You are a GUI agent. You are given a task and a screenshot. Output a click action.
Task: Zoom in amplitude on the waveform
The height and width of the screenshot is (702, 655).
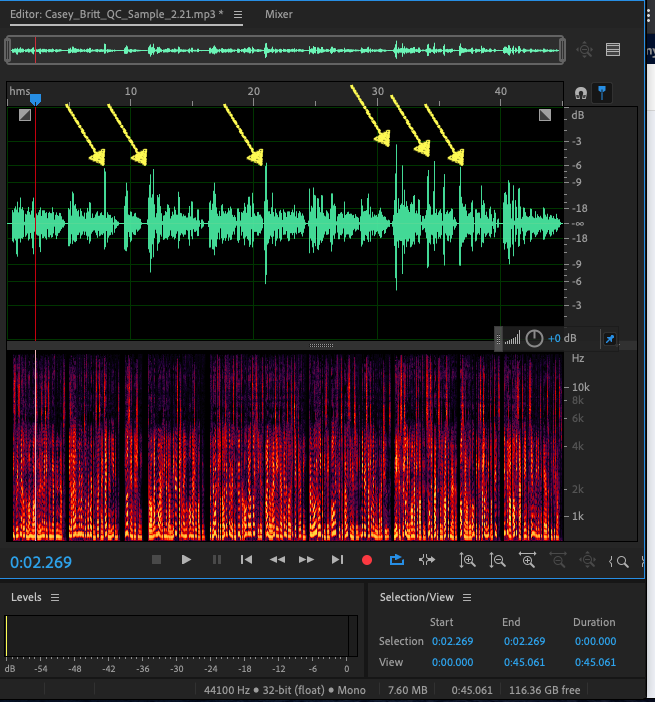(x=467, y=561)
